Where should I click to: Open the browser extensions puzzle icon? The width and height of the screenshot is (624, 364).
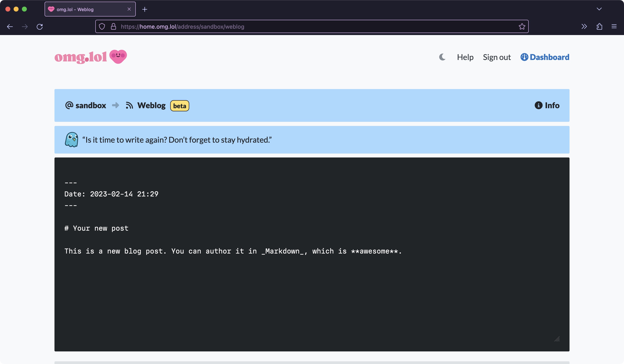tap(599, 26)
